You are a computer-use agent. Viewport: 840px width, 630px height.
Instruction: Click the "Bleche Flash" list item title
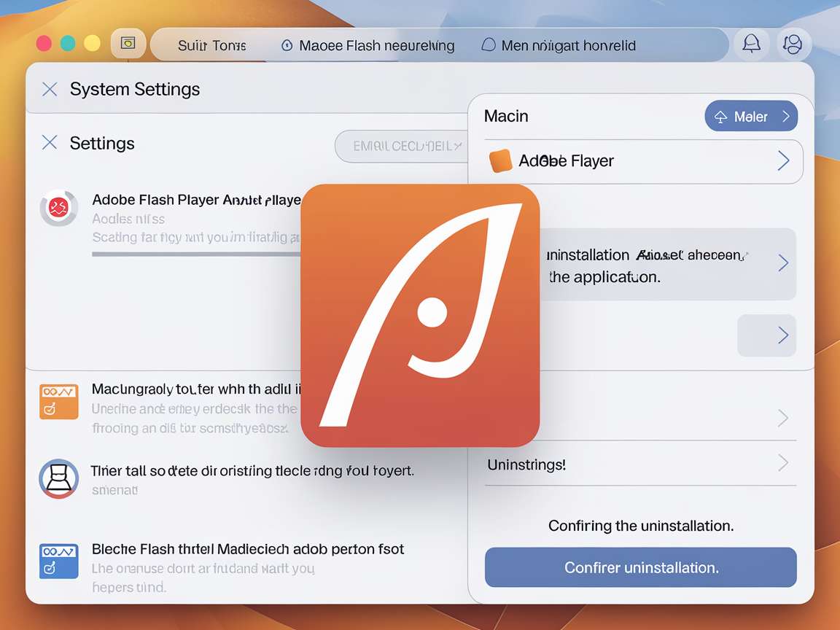coord(247,549)
